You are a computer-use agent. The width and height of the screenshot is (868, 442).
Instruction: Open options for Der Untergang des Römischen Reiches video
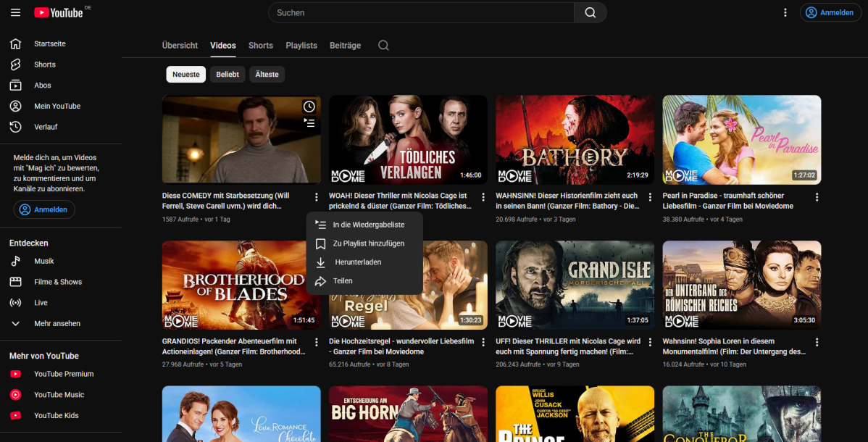[817, 342]
